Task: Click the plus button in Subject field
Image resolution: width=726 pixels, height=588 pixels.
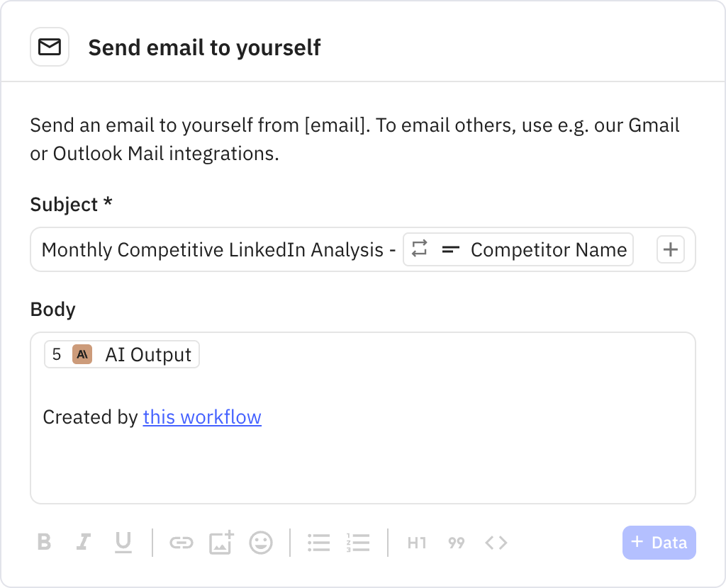Action: 670,249
